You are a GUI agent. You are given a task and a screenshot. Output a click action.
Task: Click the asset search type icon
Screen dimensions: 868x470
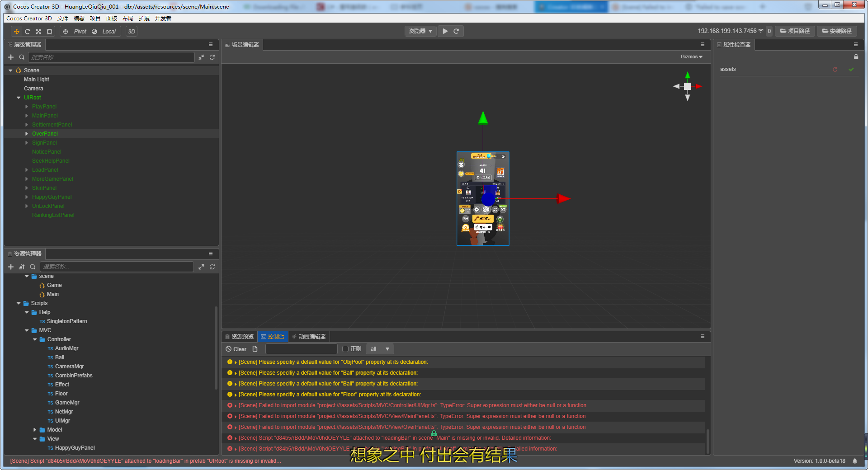(33, 267)
